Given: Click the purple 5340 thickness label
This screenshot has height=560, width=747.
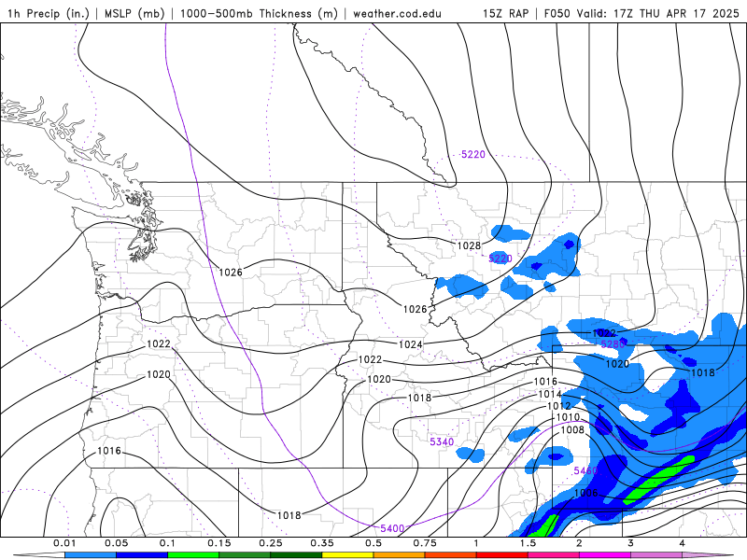Looking at the screenshot, I should click(442, 441).
